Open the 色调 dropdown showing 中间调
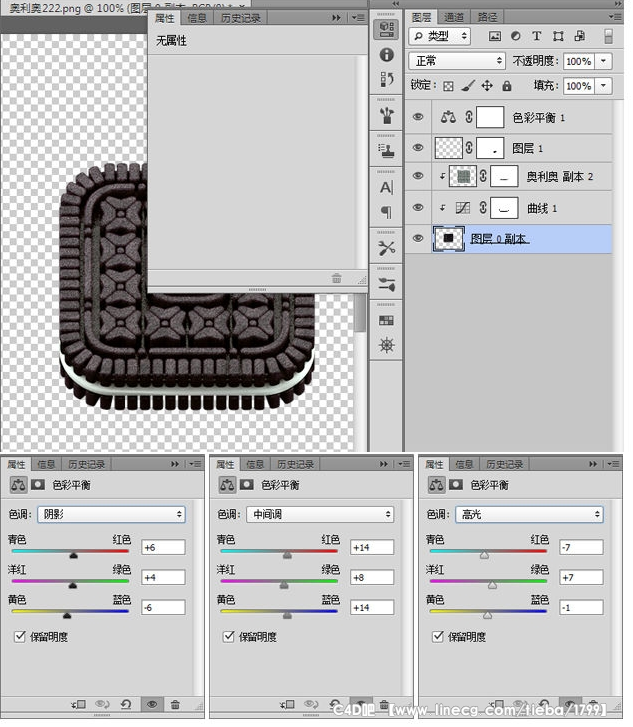 [320, 514]
